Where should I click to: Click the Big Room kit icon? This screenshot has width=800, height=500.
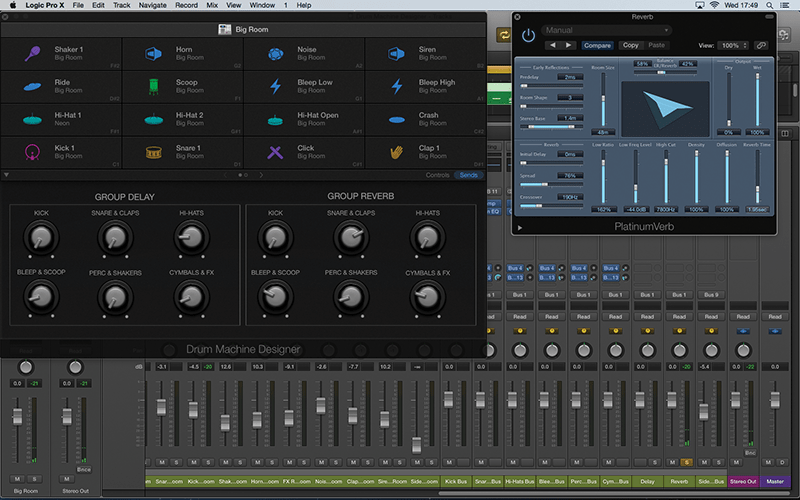[x=224, y=29]
